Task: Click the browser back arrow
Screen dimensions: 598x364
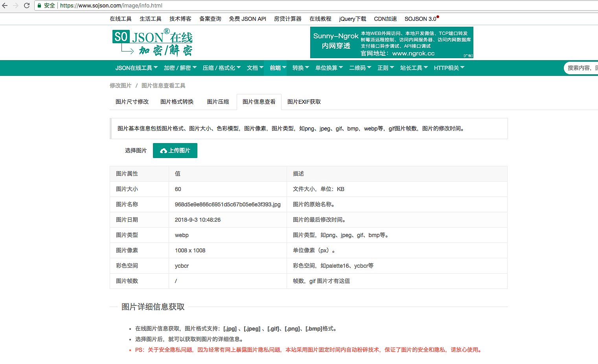Action: [5, 6]
